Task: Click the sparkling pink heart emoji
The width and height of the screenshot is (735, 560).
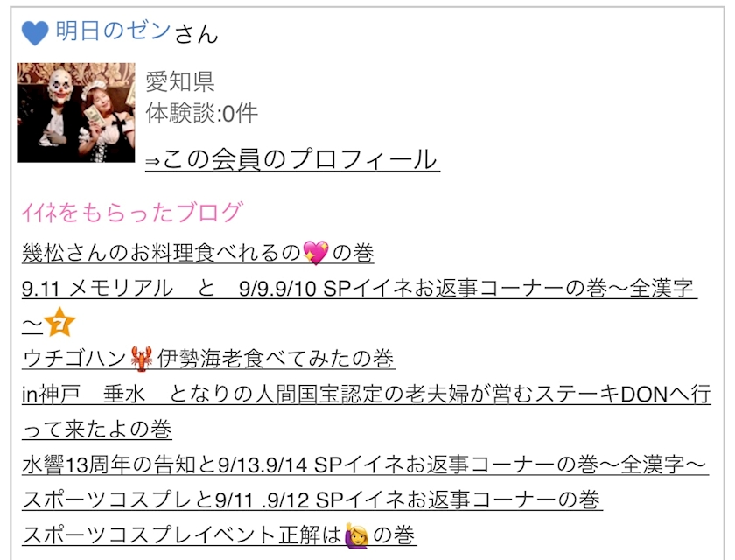Action: tap(316, 253)
